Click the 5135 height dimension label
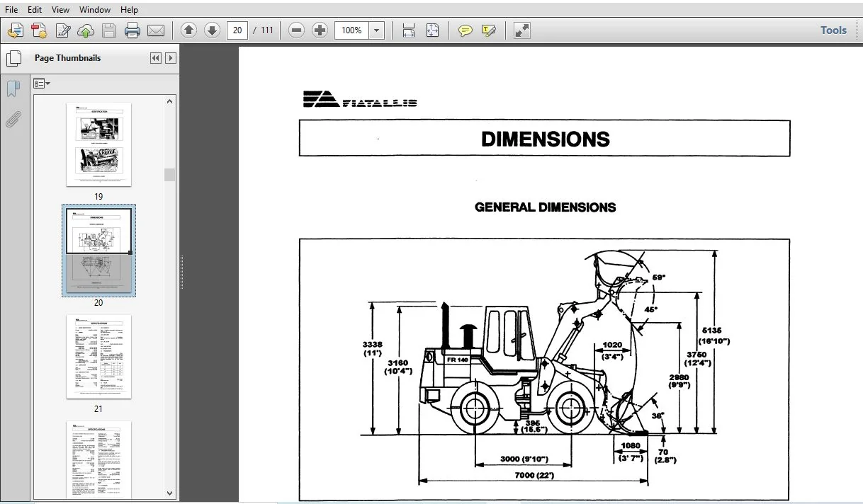Screen dimensions: 863x504 coord(715,336)
